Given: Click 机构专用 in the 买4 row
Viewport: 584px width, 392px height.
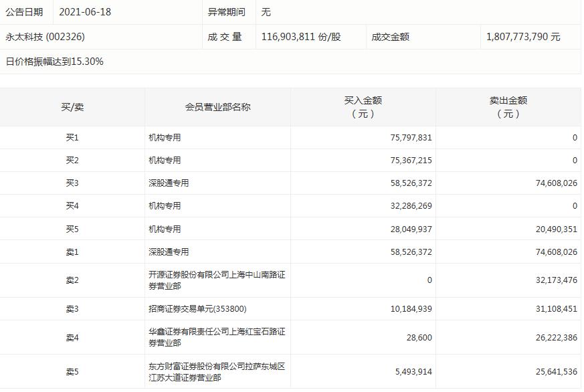Looking at the screenshot, I should pyautogui.click(x=165, y=206).
